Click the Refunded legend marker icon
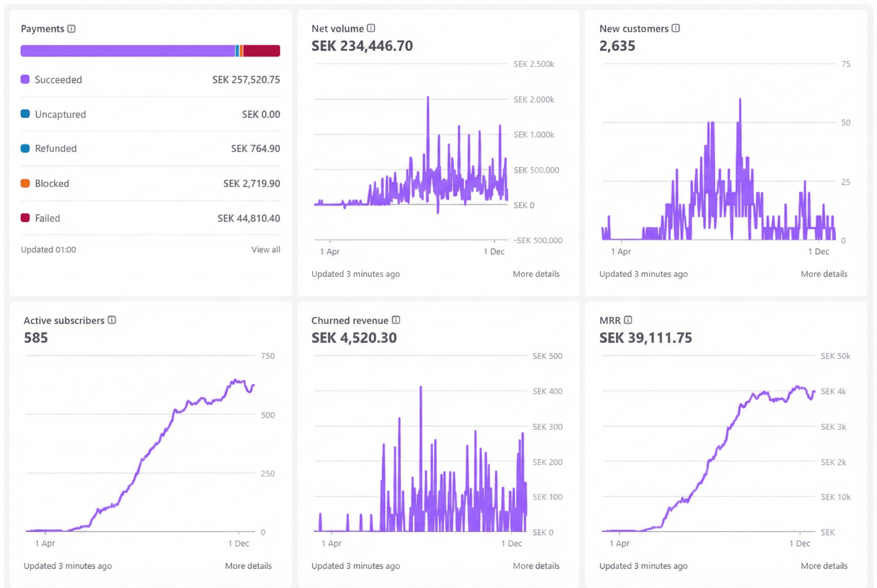The height and width of the screenshot is (588, 877). (25, 148)
